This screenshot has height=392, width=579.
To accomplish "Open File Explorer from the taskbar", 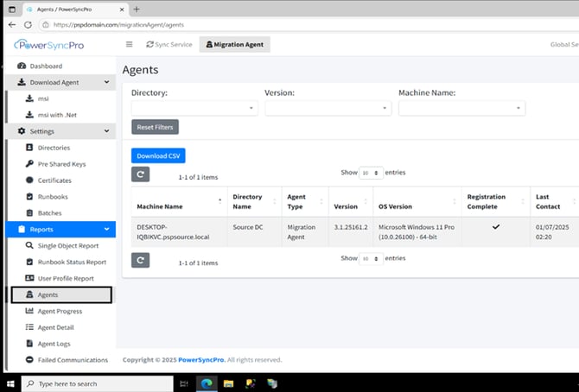I will (x=228, y=383).
